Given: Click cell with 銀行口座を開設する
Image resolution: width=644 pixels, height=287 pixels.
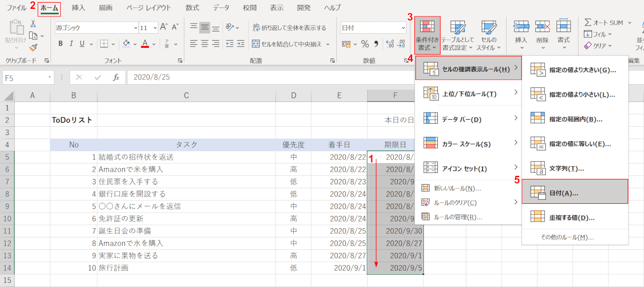Looking at the screenshot, I should 186,194.
